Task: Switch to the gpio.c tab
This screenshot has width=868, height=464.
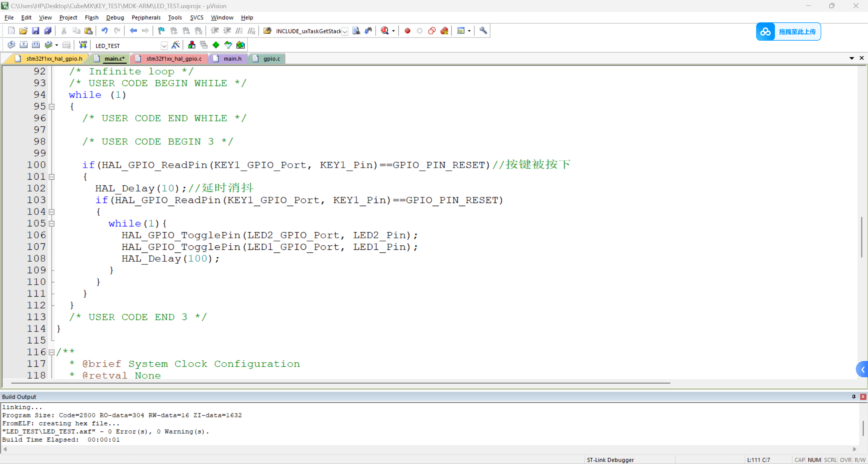Action: (x=270, y=58)
